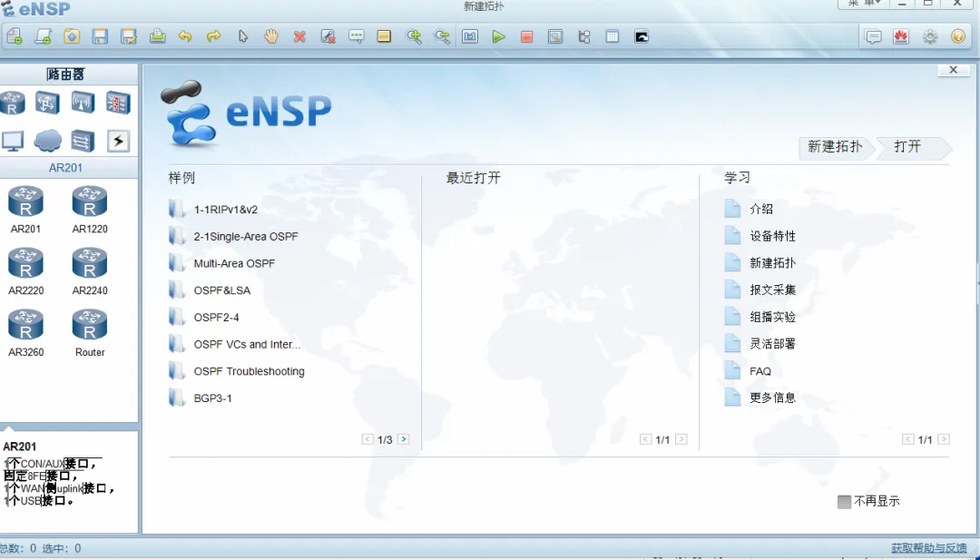Pick the AR201 router device
The image size is (980, 560).
[25, 210]
